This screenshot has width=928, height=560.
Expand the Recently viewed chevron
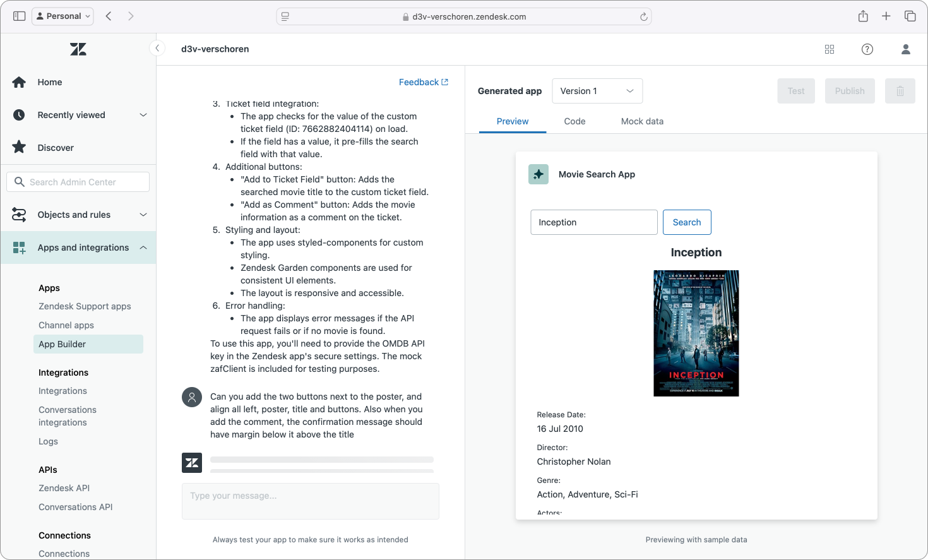(143, 115)
